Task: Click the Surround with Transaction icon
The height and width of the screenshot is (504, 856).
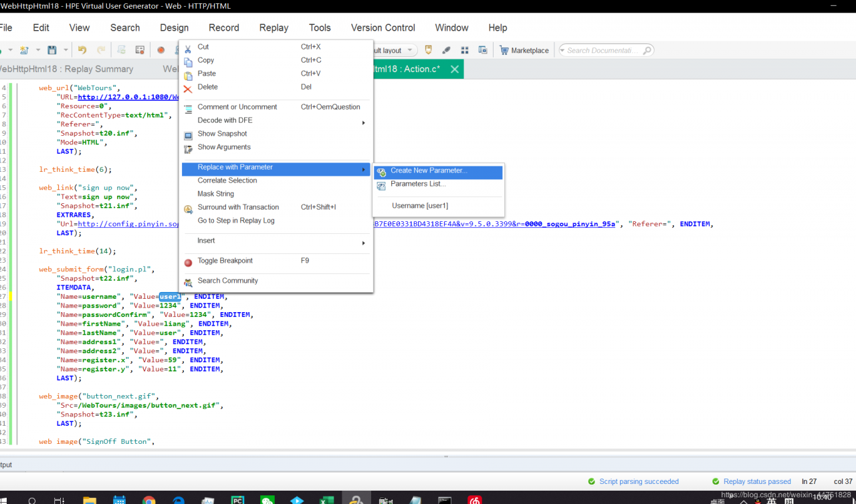Action: tap(188, 208)
